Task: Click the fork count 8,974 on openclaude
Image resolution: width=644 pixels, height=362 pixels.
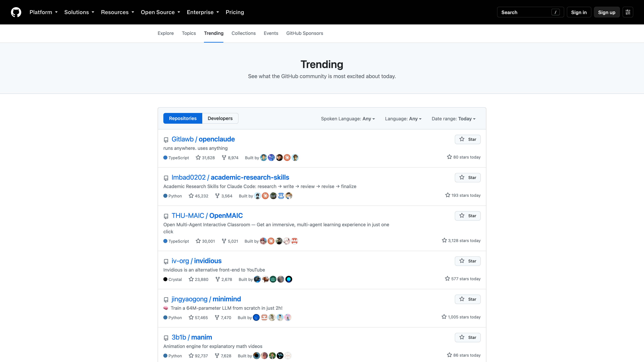Action: click(230, 158)
